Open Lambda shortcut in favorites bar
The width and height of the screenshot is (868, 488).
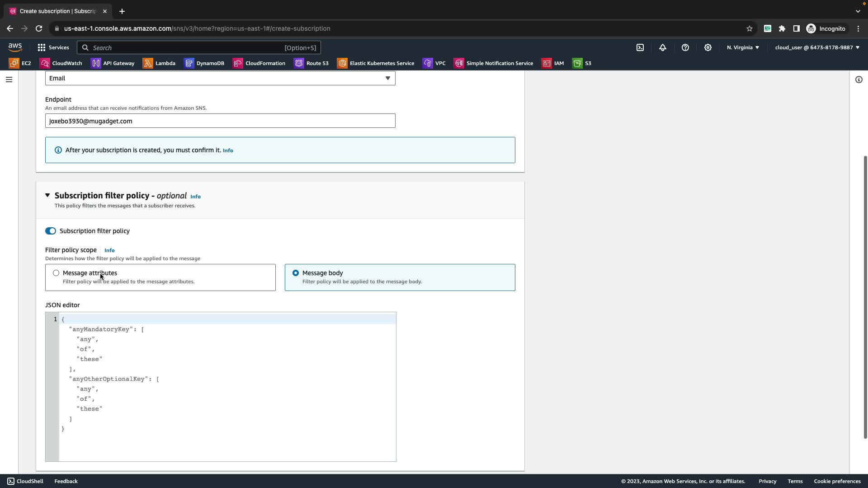point(160,63)
